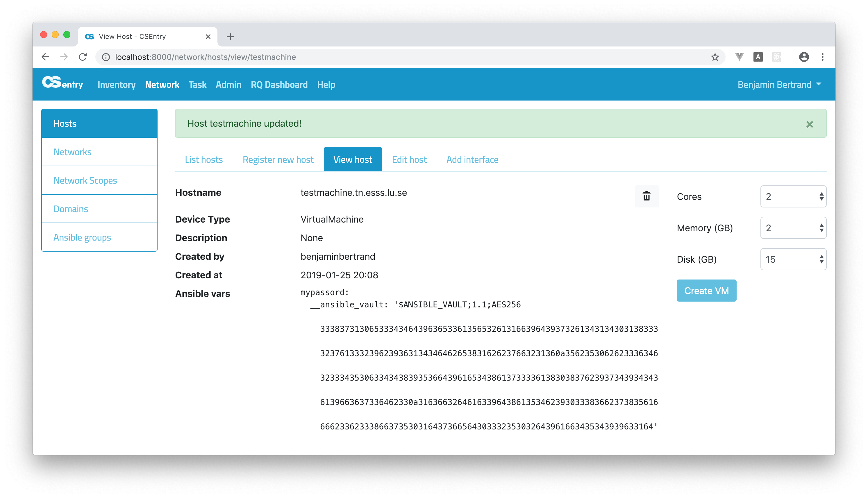Expand Benjamin Bertrand user menu

[779, 85]
